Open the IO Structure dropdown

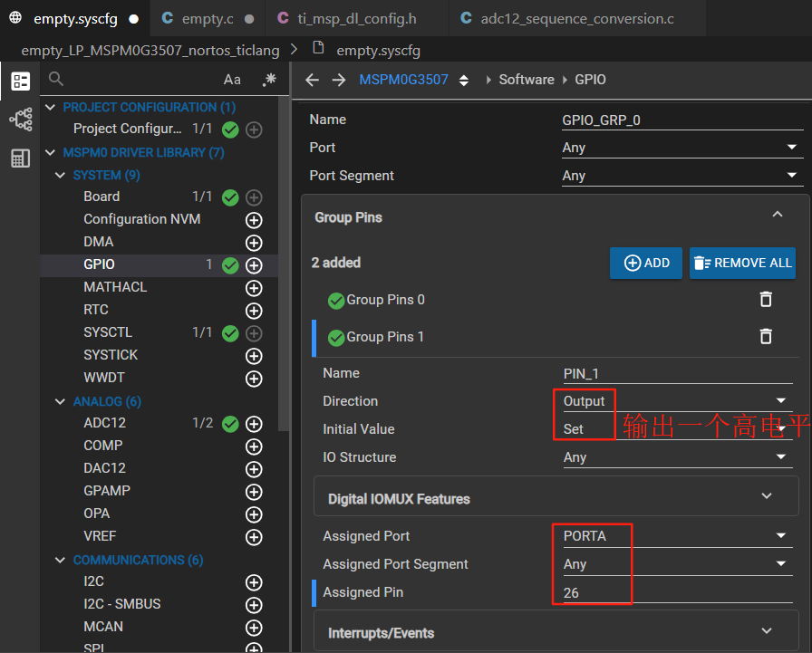pyautogui.click(x=678, y=456)
